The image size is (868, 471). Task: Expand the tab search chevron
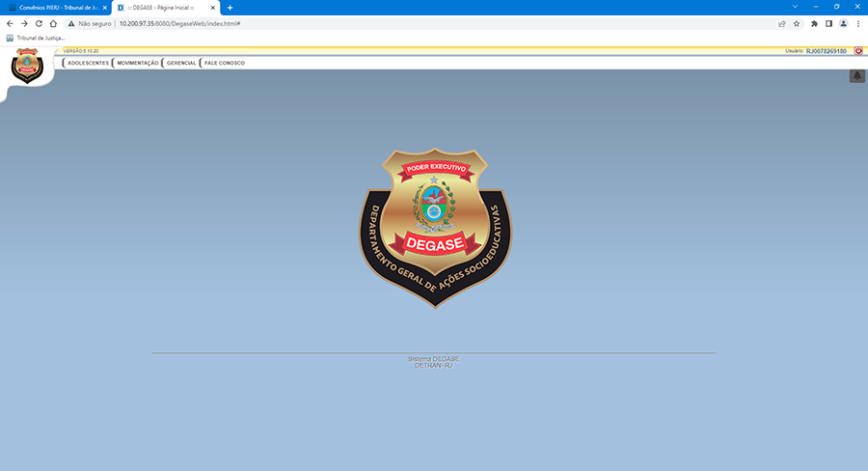click(x=796, y=7)
